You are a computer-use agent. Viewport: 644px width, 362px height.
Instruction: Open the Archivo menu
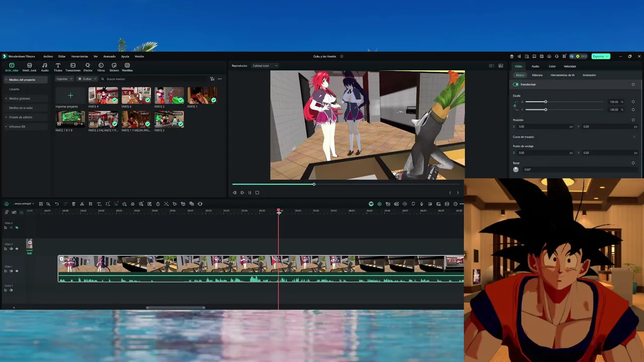tap(48, 56)
